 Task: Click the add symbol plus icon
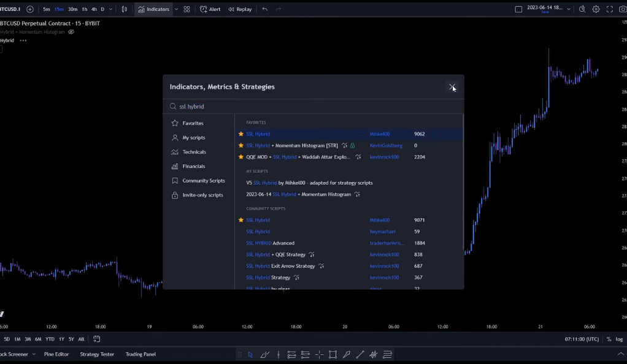pos(30,9)
